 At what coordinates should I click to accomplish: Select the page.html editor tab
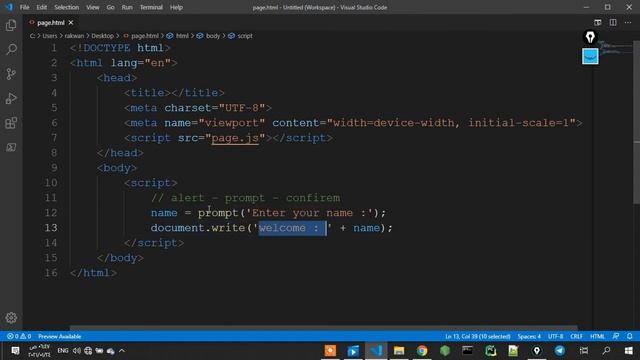coord(51,22)
